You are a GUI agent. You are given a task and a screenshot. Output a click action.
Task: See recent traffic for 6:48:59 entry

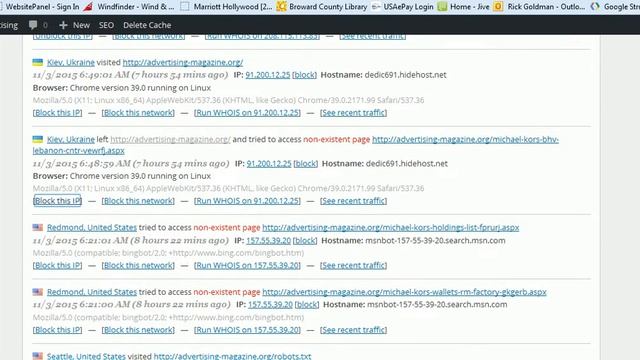tap(353, 201)
